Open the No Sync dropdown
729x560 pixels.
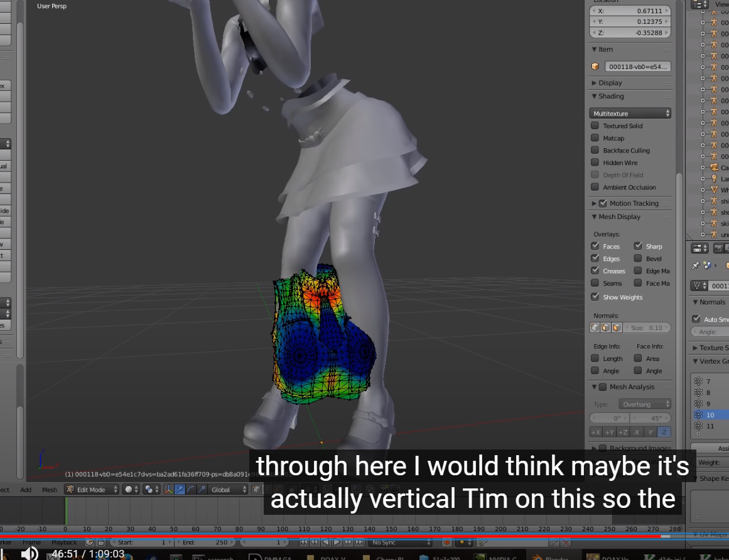[x=399, y=542]
